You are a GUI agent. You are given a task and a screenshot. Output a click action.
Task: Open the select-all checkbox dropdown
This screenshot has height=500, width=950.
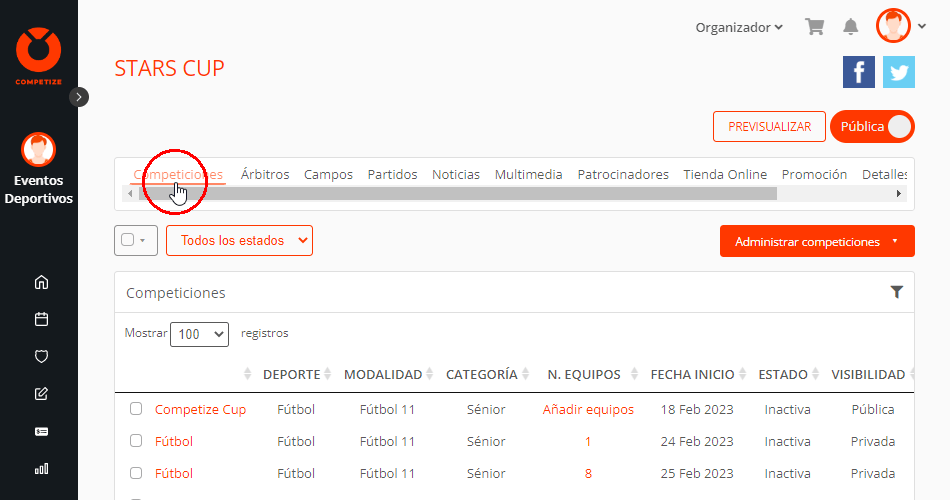(136, 241)
